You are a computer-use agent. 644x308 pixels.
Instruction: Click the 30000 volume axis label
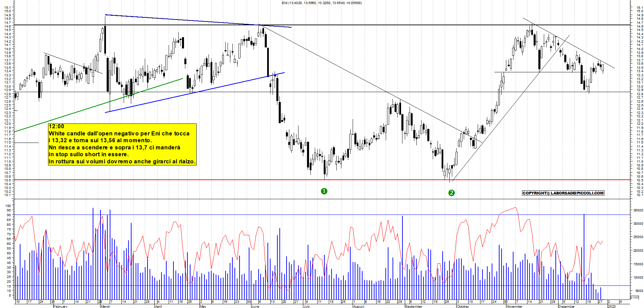[x=638, y=224]
